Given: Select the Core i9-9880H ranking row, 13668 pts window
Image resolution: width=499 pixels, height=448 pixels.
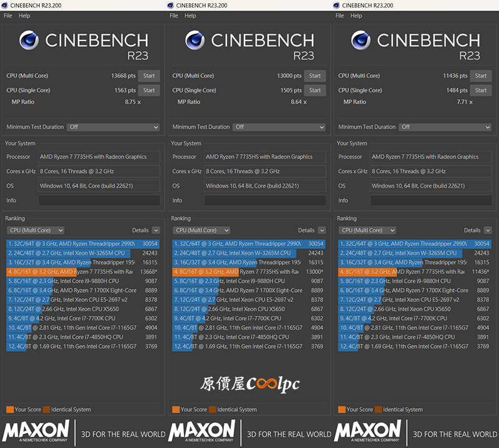Looking at the screenshot, I should point(83,281).
